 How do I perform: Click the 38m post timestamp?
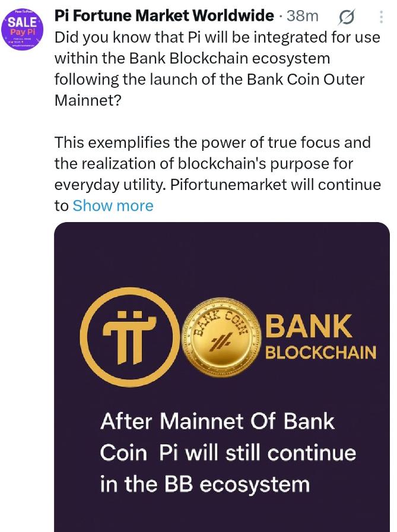click(x=303, y=15)
